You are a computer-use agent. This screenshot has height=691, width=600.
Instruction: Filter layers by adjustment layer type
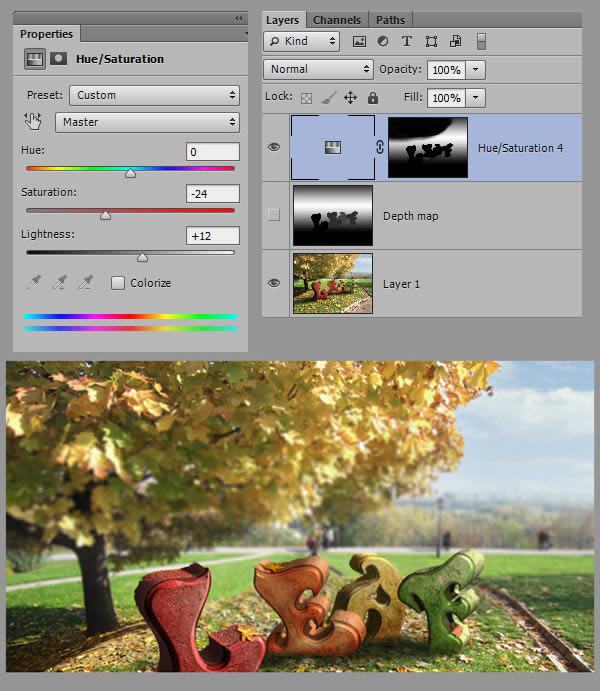(x=383, y=41)
